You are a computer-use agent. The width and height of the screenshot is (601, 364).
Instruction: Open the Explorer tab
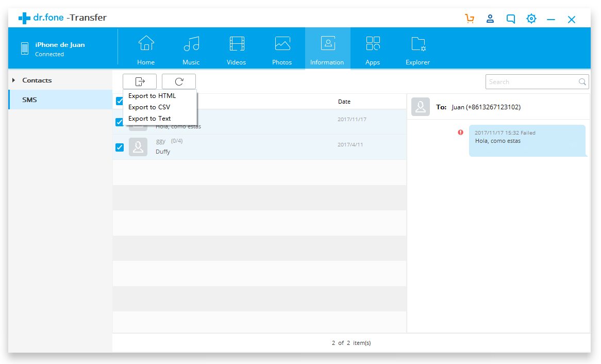(x=418, y=50)
